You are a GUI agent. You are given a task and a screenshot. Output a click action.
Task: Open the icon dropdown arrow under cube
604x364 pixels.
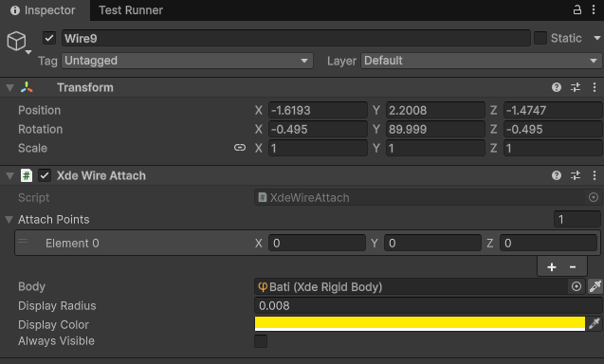point(28,52)
